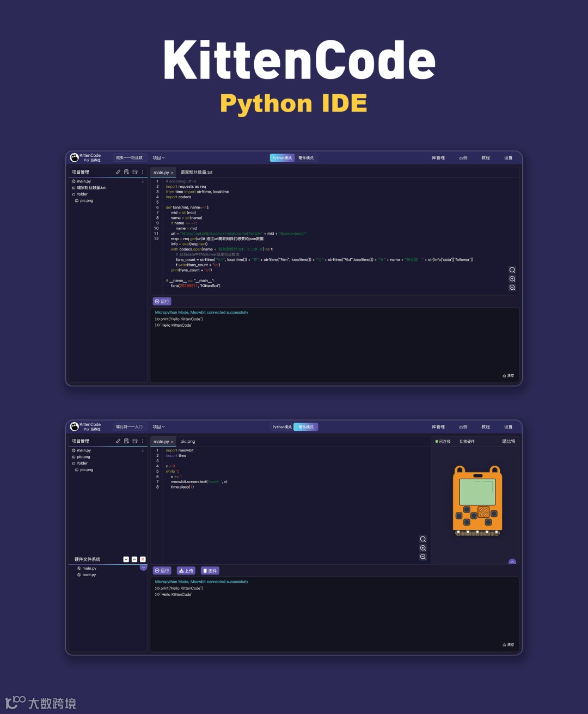Close the main.py tab in the 爬虫 window

coord(173,173)
